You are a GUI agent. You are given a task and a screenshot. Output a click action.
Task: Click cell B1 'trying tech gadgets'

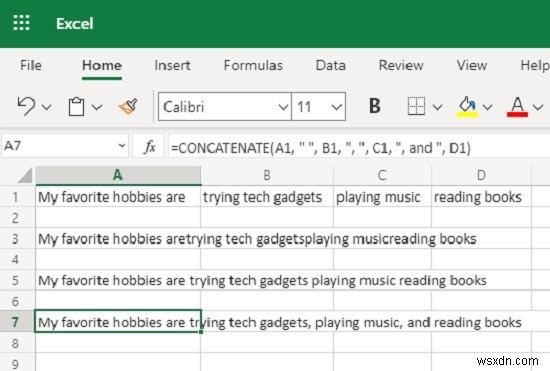267,197
